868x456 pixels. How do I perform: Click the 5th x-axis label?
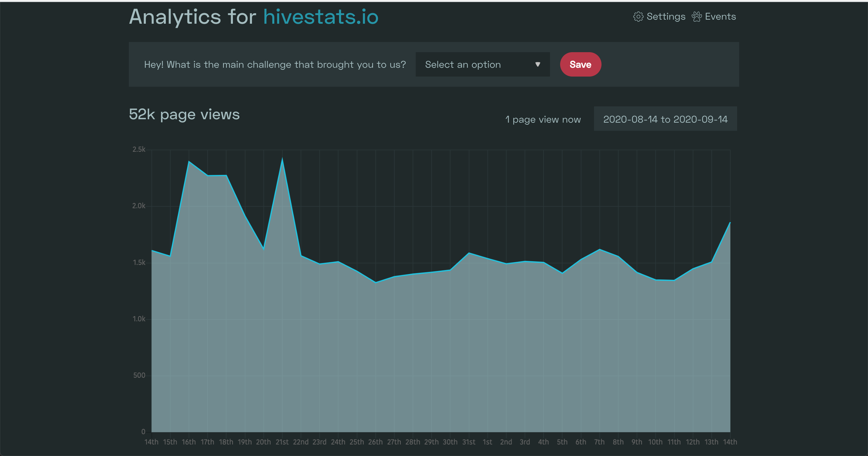562,442
